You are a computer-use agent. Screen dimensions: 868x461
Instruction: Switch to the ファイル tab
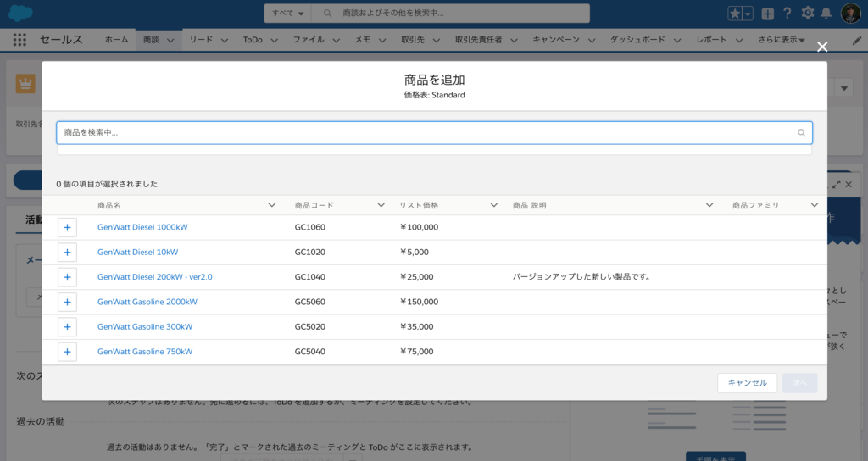tap(309, 40)
